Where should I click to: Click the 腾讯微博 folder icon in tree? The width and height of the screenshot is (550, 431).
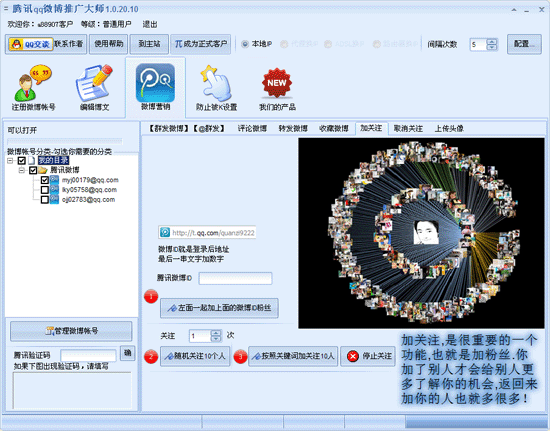pos(43,170)
